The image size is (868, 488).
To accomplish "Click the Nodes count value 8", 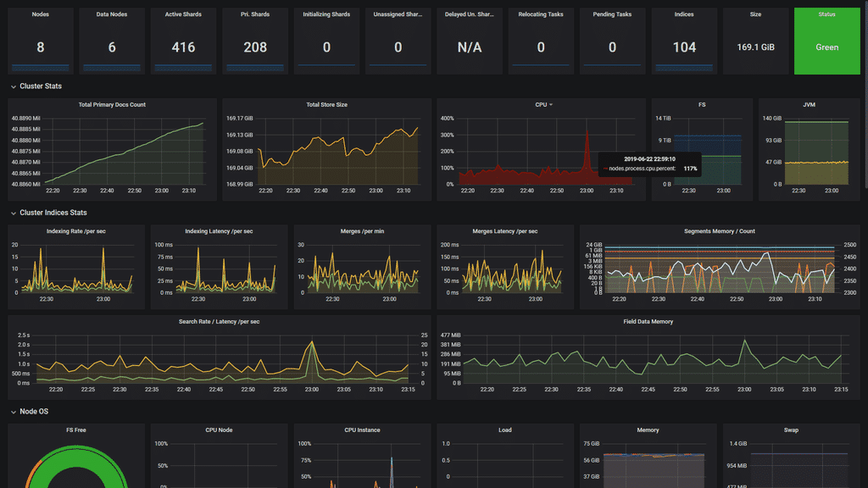I will point(41,47).
